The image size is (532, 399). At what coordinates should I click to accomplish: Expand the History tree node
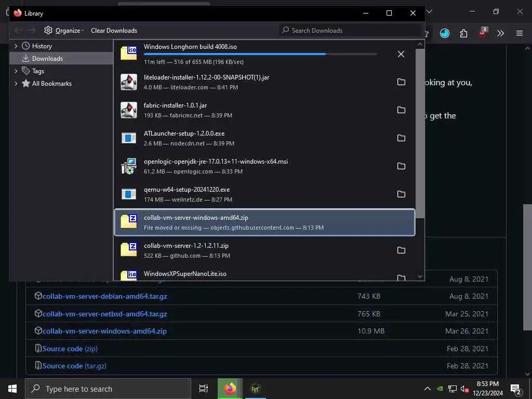tap(16, 46)
